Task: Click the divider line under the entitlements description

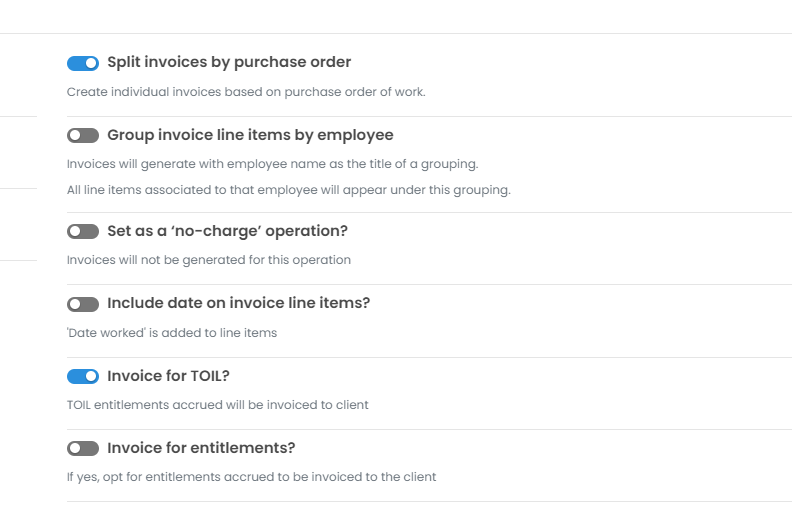Action: tap(428, 502)
